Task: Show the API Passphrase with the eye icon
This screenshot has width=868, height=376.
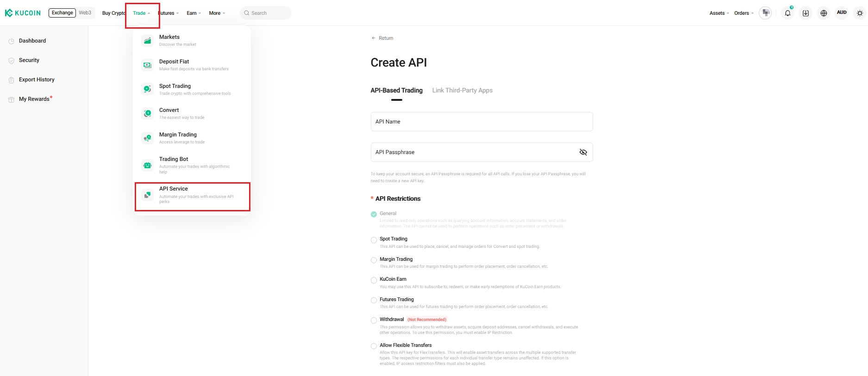Action: coord(583,152)
